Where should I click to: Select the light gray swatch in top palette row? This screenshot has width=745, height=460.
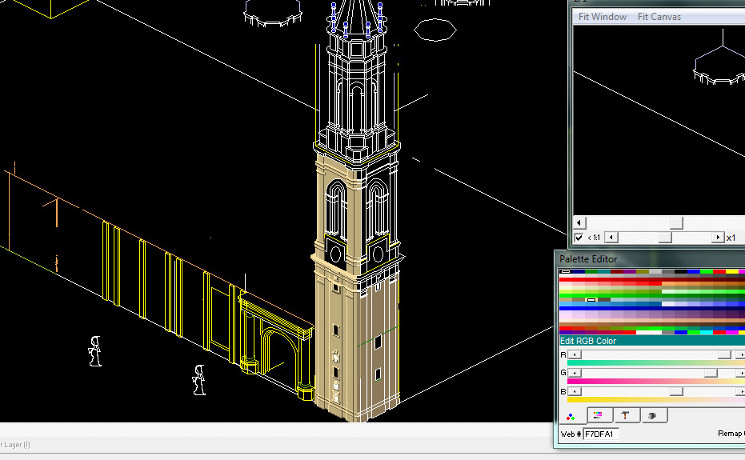pos(655,272)
